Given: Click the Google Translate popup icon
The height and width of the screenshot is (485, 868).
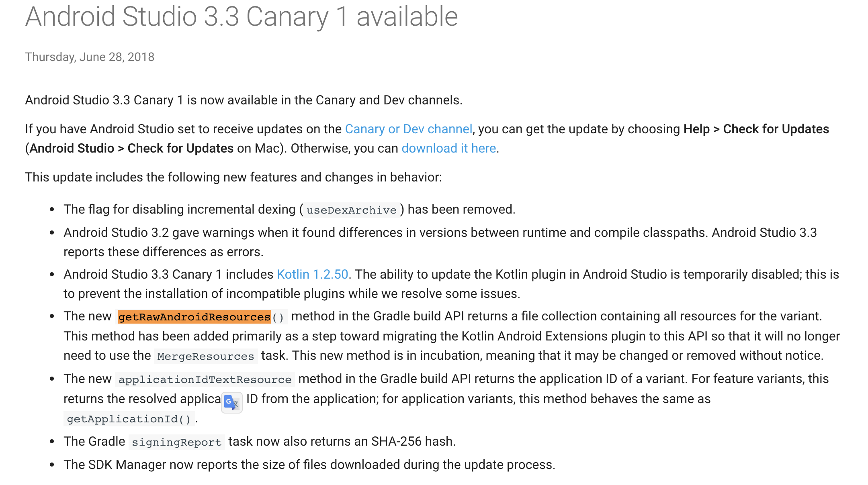Looking at the screenshot, I should click(x=232, y=402).
